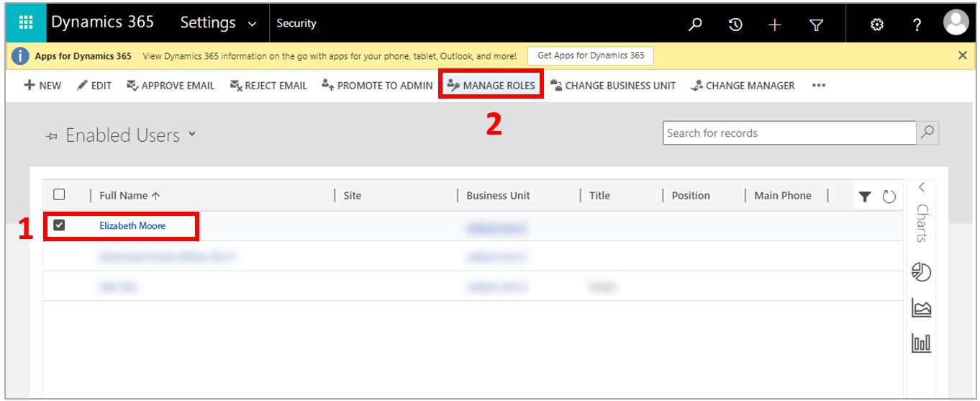This screenshot has height=401, width=980.
Task: Click the info icon in notification bar
Action: (21, 55)
